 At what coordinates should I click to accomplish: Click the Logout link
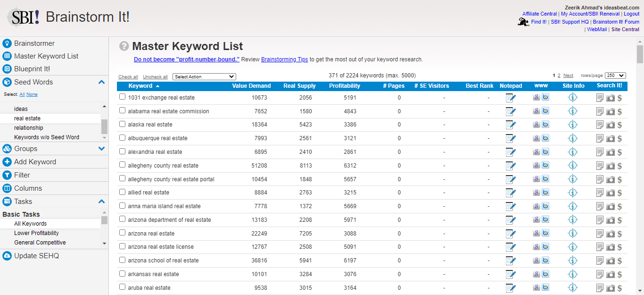click(632, 14)
